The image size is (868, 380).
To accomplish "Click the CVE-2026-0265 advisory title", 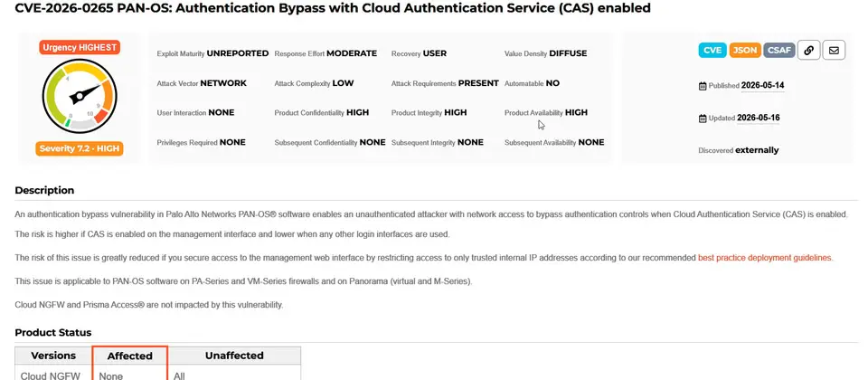I will click(333, 8).
